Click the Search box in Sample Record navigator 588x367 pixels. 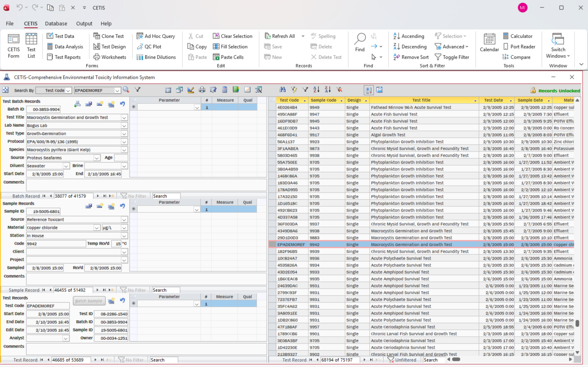[x=166, y=290]
